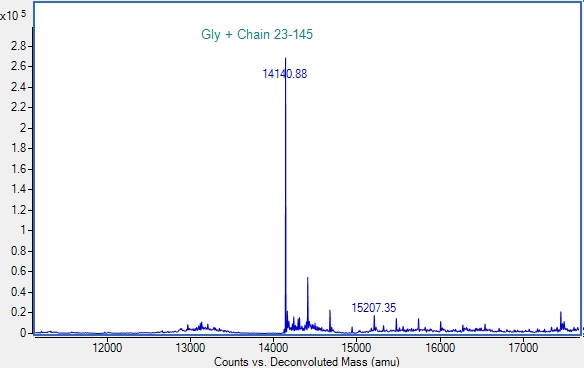Image resolution: width=584 pixels, height=368 pixels.
Task: Click the 15000 x-axis tick label
Action: (356, 348)
